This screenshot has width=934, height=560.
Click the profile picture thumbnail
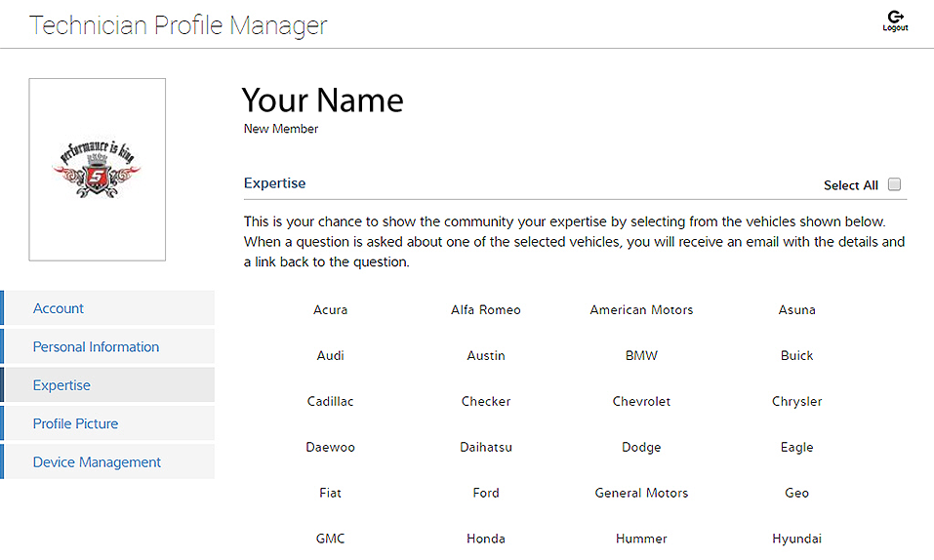pos(98,170)
